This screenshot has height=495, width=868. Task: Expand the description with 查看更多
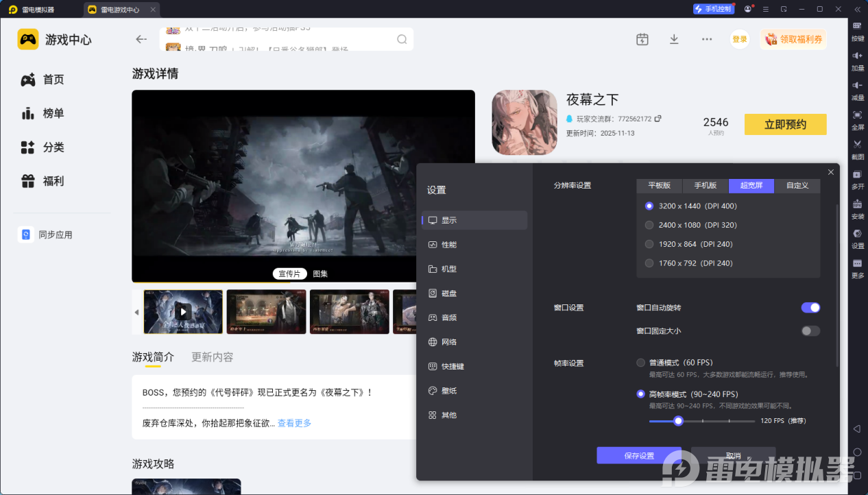(x=294, y=423)
